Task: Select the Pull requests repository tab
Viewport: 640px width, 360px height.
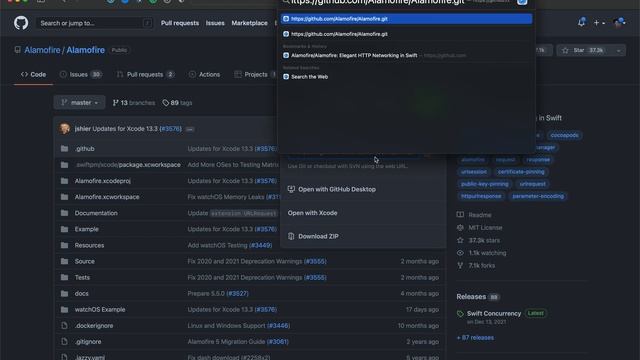Action: [145, 74]
